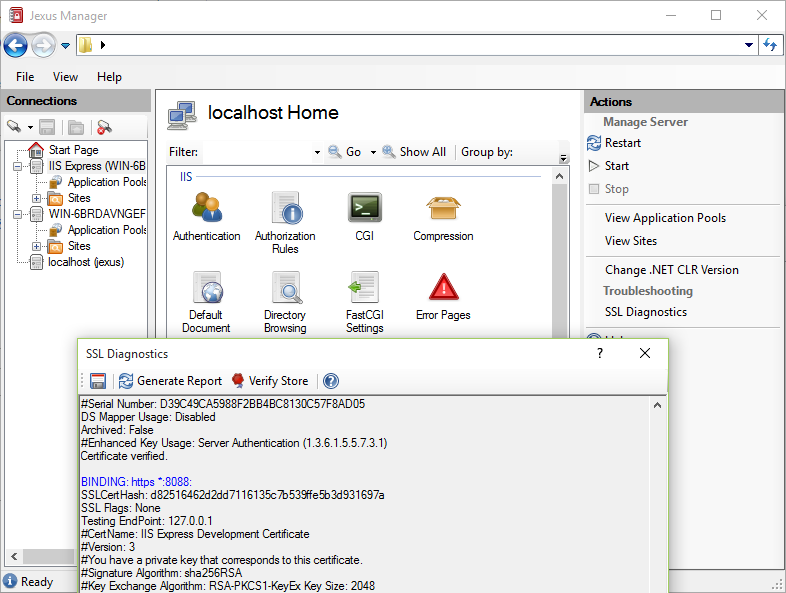Viewport: 786px width, 593px height.
Task: Click the help icon in SSL Diagnostics toolbar
Action: [x=331, y=381]
